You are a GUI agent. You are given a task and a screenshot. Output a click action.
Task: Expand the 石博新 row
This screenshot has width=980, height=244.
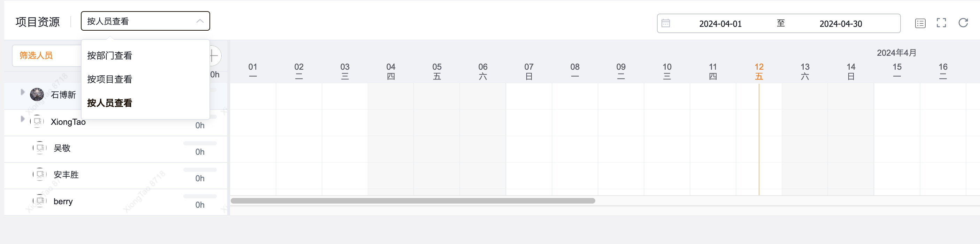(22, 92)
